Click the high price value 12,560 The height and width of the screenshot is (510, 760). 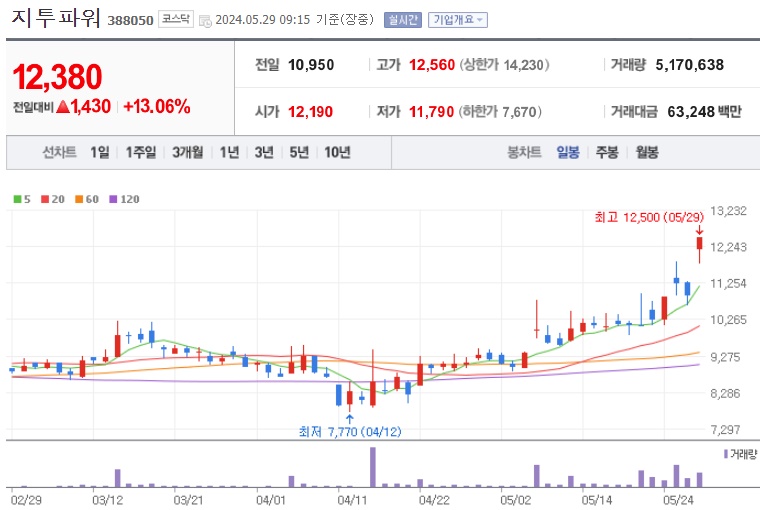pyautogui.click(x=432, y=64)
